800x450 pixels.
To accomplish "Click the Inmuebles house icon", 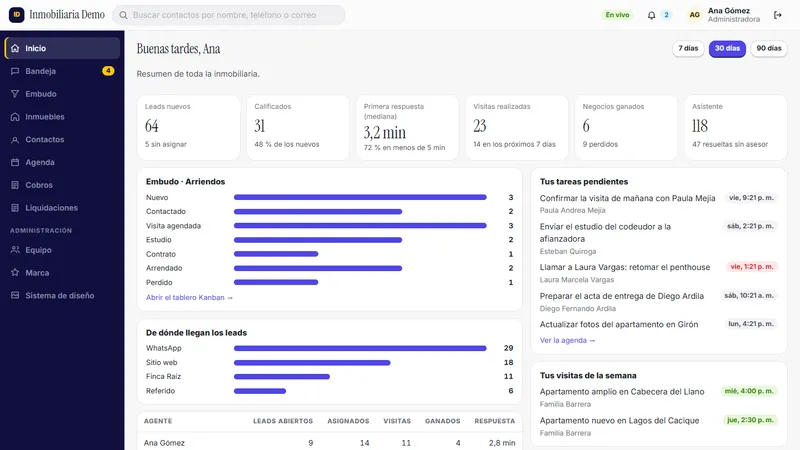I will tap(15, 117).
